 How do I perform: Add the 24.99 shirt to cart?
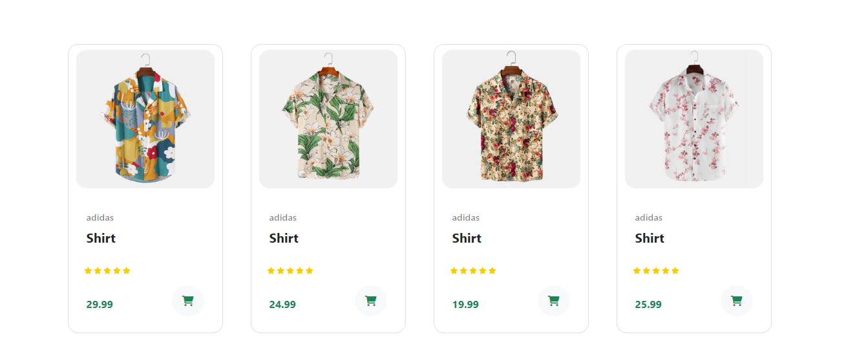(371, 301)
